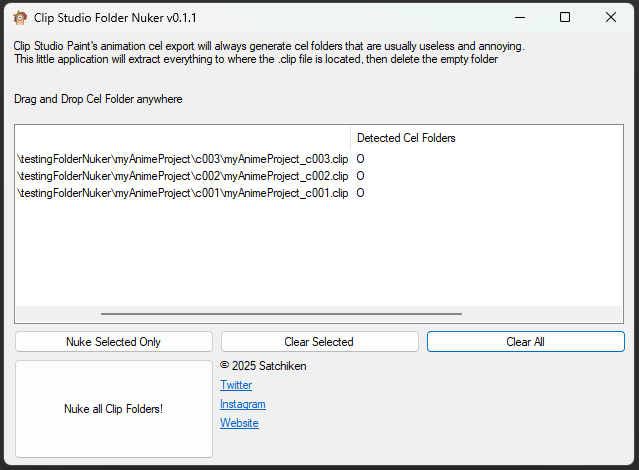Image resolution: width=639 pixels, height=470 pixels.
Task: Click the Folder Nuker app icon in title bar
Action: pyautogui.click(x=20, y=18)
